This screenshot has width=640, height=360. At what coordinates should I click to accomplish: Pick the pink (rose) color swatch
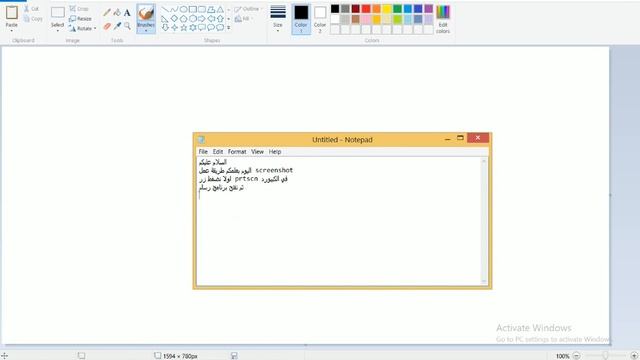tap(366, 19)
